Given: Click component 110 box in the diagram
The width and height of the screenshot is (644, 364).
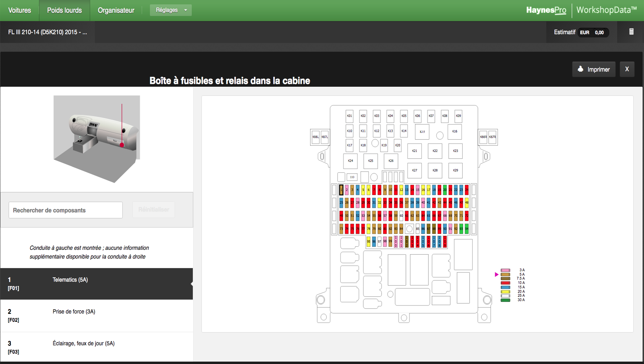Looking at the screenshot, I should point(352,177).
